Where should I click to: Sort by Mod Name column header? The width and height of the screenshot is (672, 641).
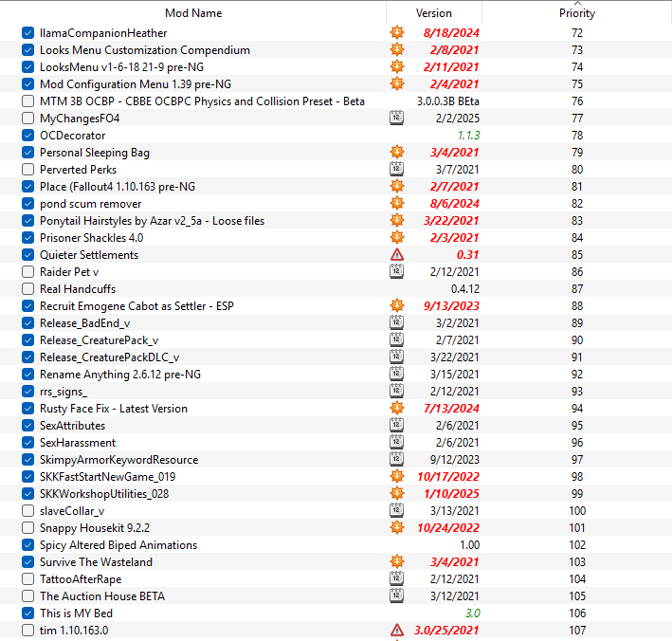(193, 13)
